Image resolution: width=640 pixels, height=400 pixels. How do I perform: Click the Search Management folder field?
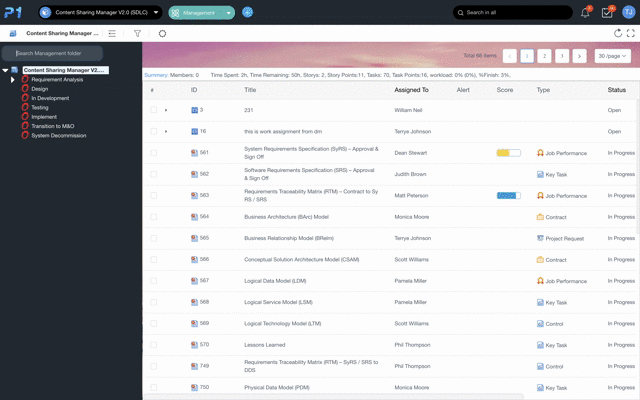52,53
